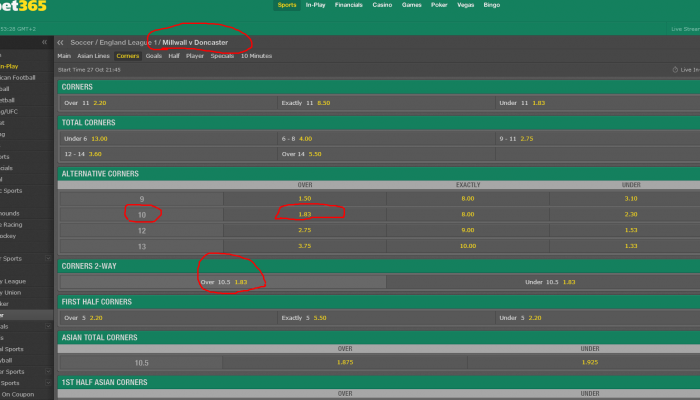Pick Under 13 alternative corners at 1.33

[625, 246]
